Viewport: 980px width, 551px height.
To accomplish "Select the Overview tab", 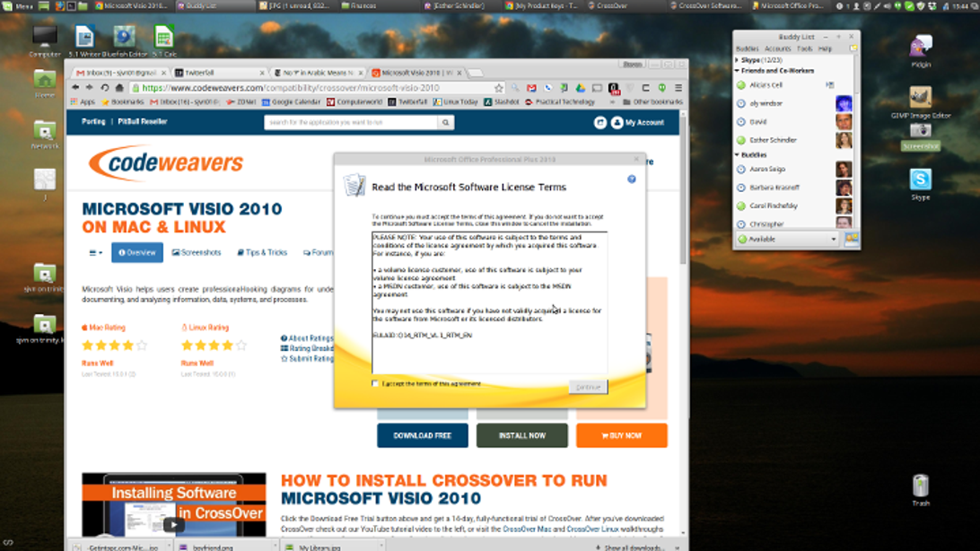I will tap(137, 253).
